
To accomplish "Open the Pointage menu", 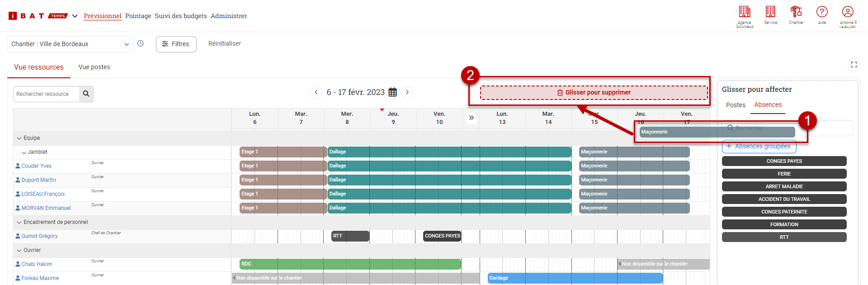I will tap(138, 16).
